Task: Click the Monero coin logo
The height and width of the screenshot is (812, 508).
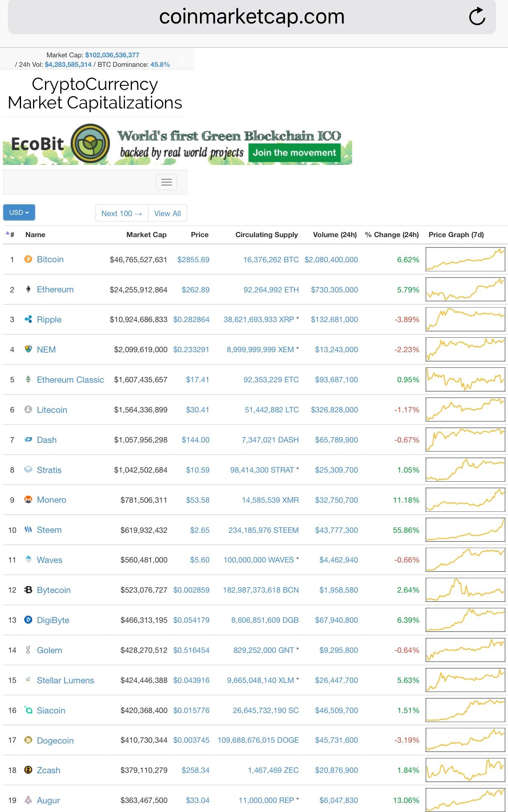Action: coord(28,499)
